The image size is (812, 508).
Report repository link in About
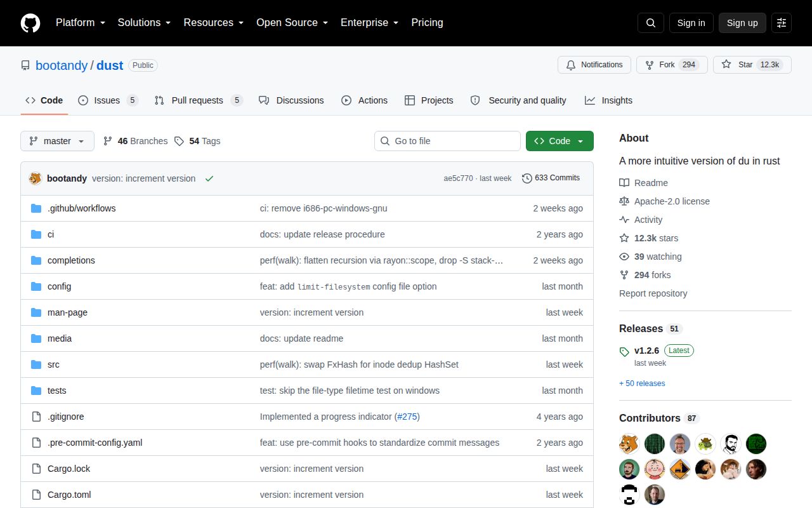(x=653, y=293)
